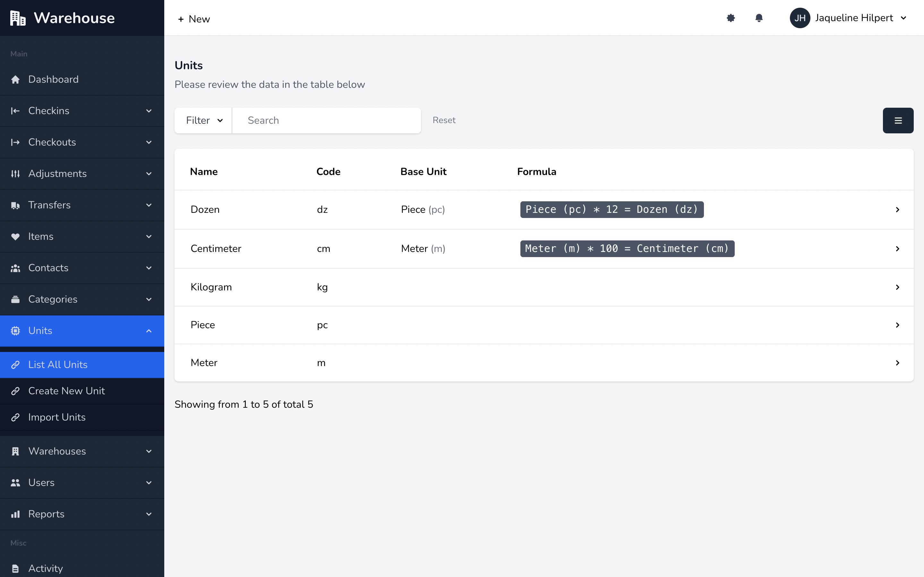
Task: Open the hamburger menu button above the table
Action: 898,121
